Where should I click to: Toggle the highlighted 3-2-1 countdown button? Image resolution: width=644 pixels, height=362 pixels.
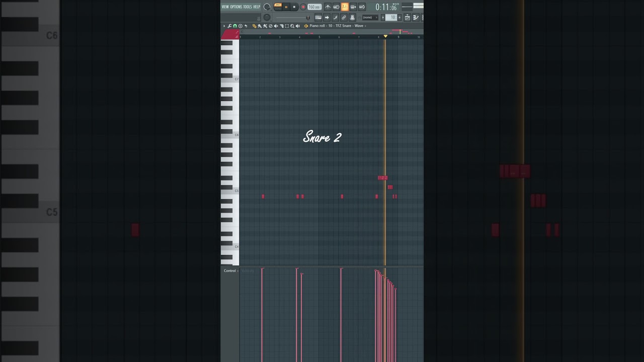345,7
